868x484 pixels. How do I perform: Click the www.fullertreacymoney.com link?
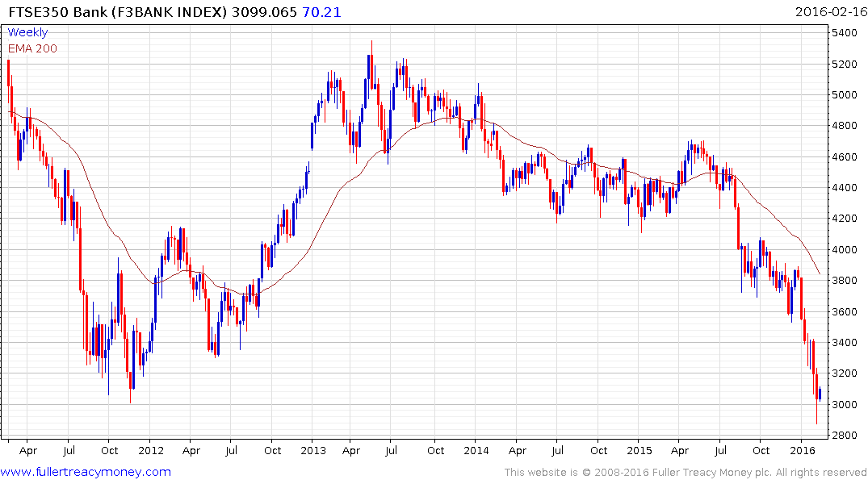(86, 472)
